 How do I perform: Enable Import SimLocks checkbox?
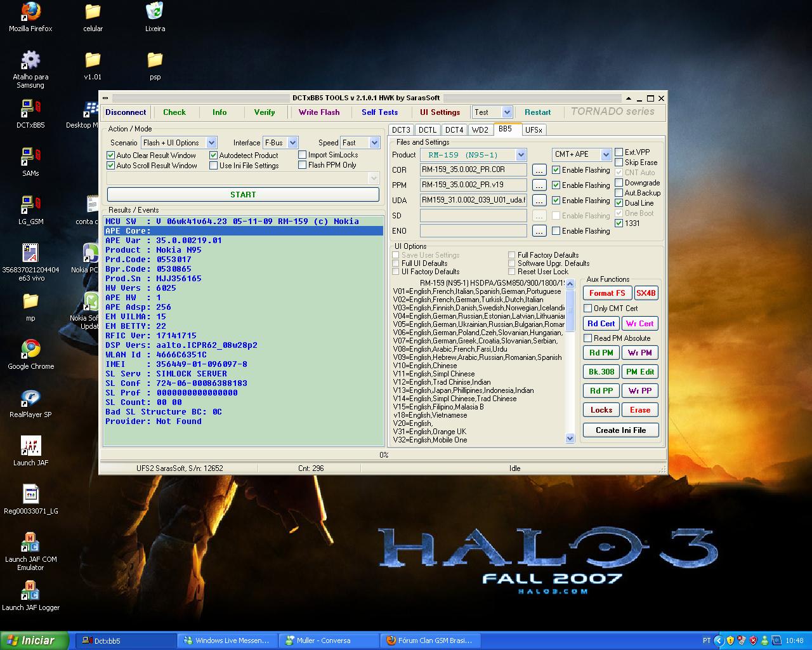(303, 155)
